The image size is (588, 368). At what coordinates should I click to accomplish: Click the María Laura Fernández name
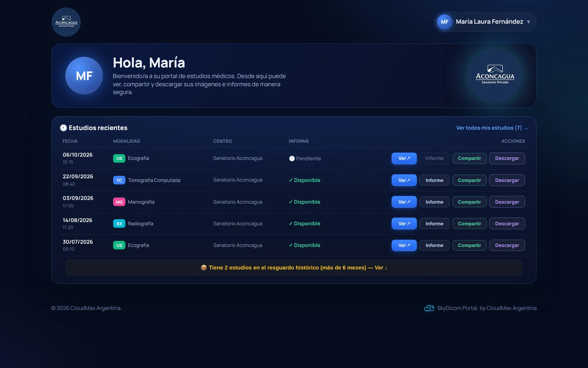(x=489, y=22)
